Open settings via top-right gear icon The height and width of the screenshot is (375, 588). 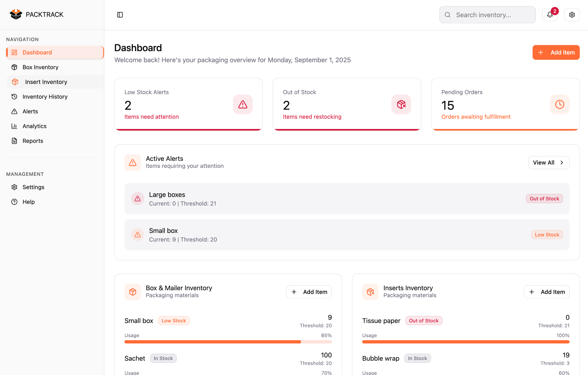[x=572, y=15]
